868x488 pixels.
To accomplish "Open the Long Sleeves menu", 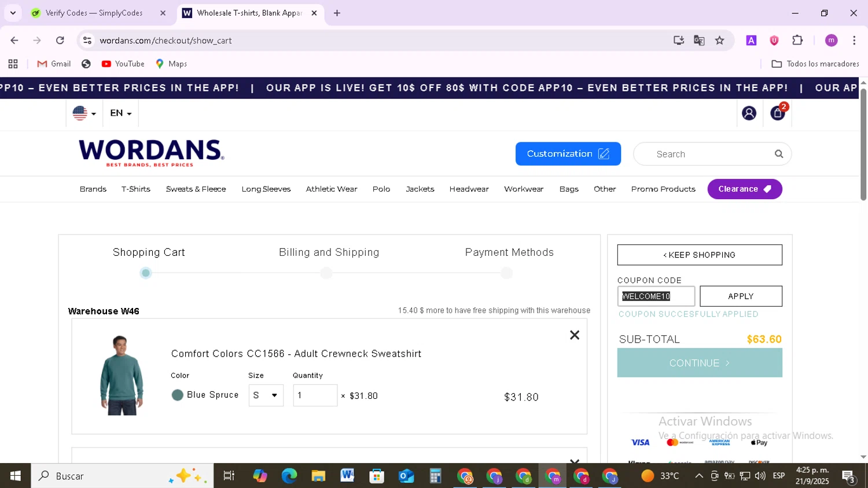I will [x=266, y=189].
